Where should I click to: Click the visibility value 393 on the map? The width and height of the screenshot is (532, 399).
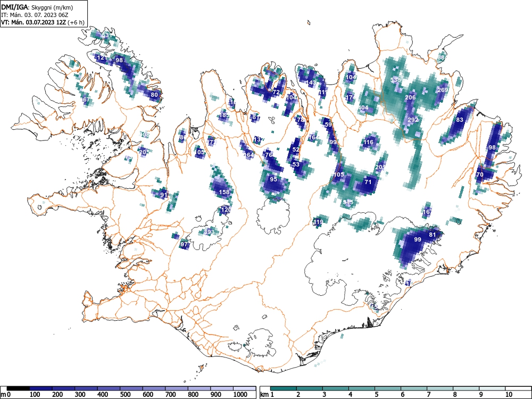point(209,232)
